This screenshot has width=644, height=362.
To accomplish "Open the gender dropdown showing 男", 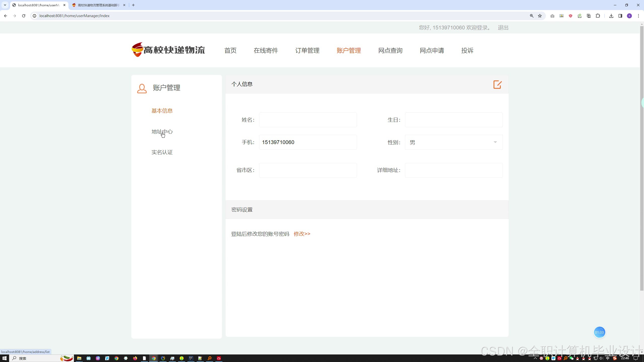I will tap(454, 142).
